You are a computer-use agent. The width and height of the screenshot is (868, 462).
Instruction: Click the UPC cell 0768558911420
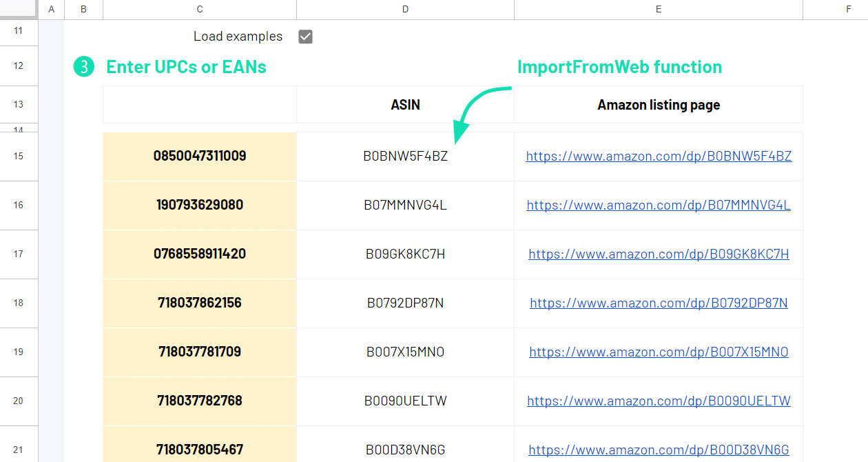tap(200, 254)
